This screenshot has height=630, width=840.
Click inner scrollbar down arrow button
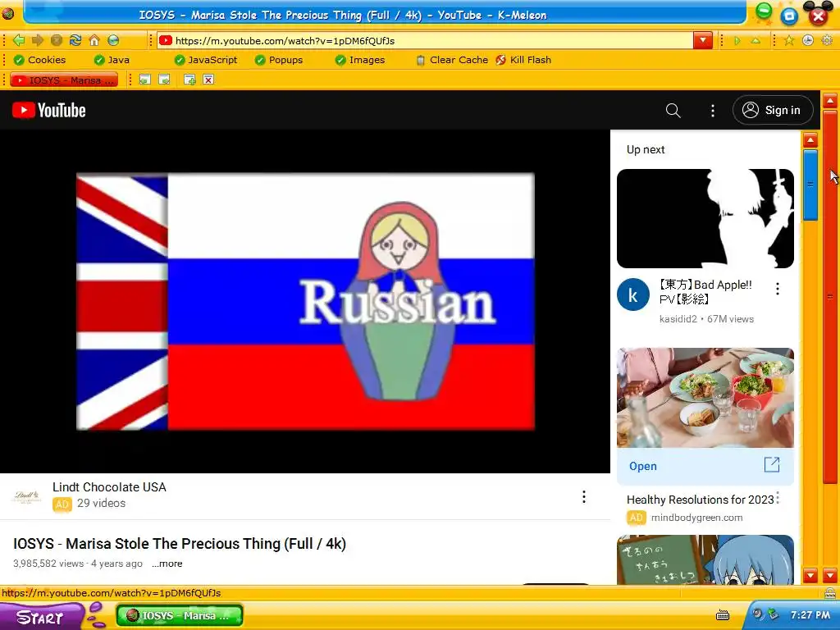[x=810, y=576]
